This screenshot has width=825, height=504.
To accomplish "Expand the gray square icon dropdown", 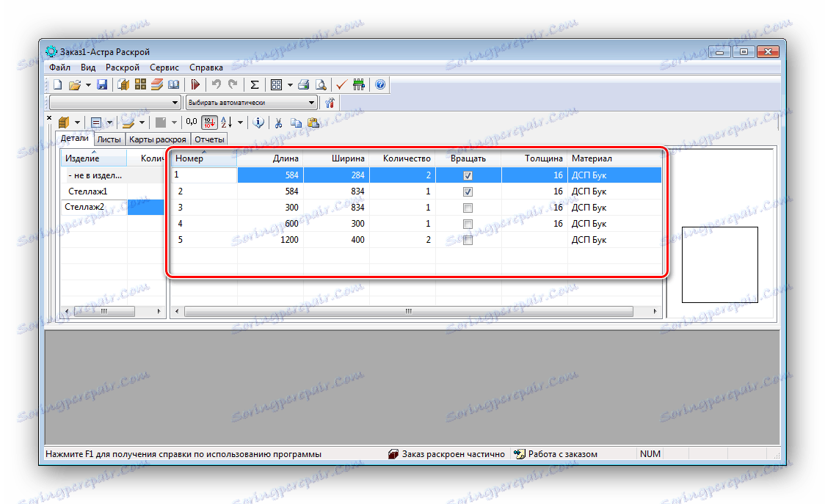I will [x=174, y=123].
